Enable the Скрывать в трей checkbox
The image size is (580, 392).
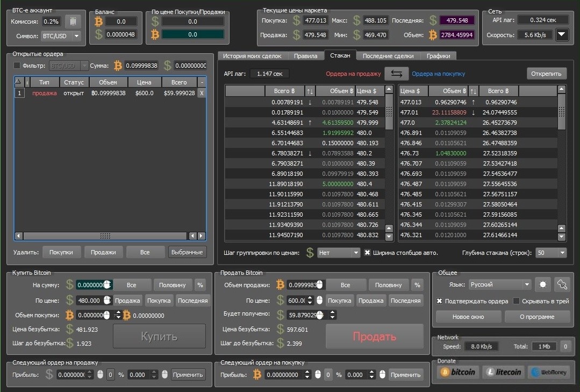pyautogui.click(x=517, y=301)
